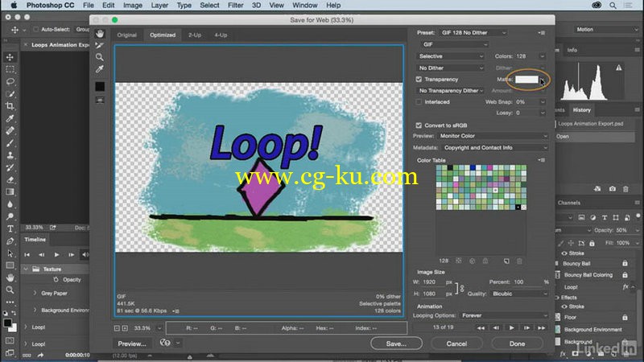Select the Blur tool
644x362 pixels.
coord(10,204)
